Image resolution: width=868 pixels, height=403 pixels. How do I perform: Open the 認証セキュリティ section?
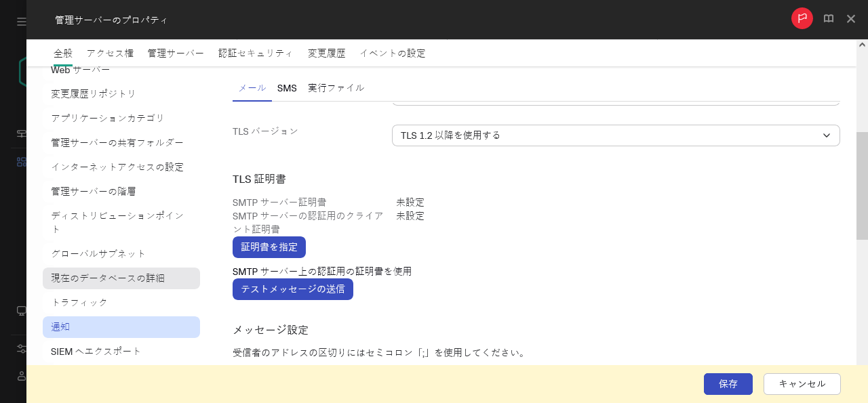[x=256, y=53]
